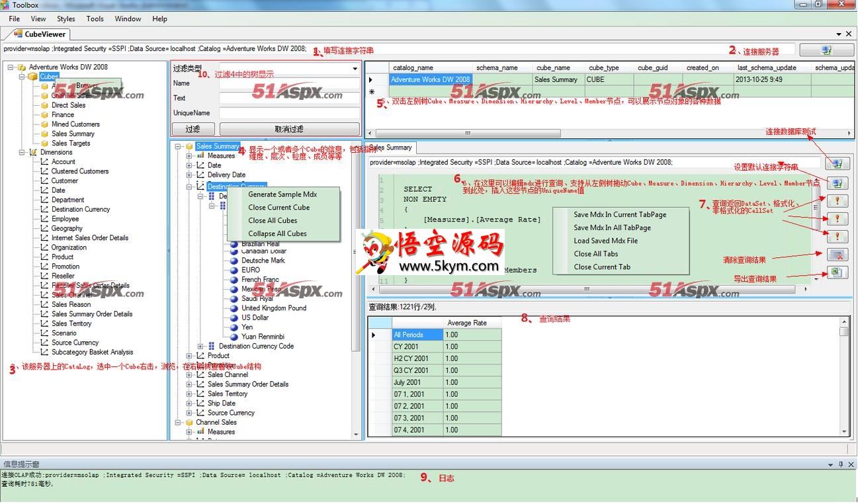860x504 pixels.
Task: Expand the Product dimension node
Action: pos(189,356)
